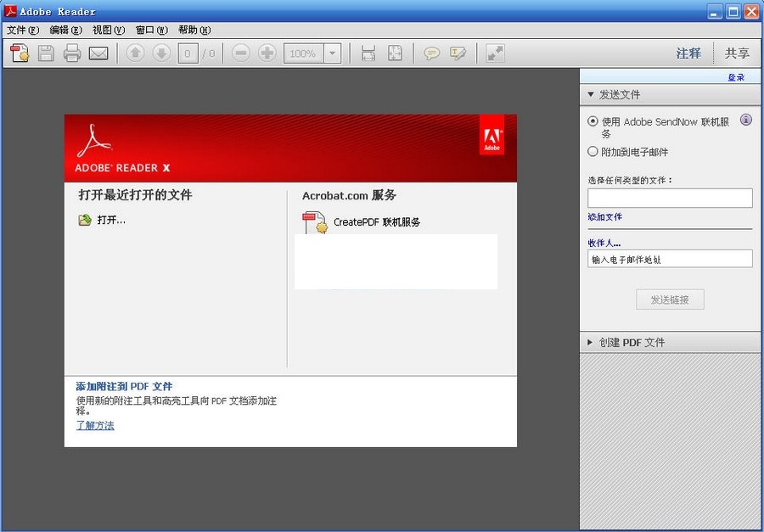Screen dimensions: 764x532
Task: Click the 输入电子邮件地址 field
Action: (670, 259)
